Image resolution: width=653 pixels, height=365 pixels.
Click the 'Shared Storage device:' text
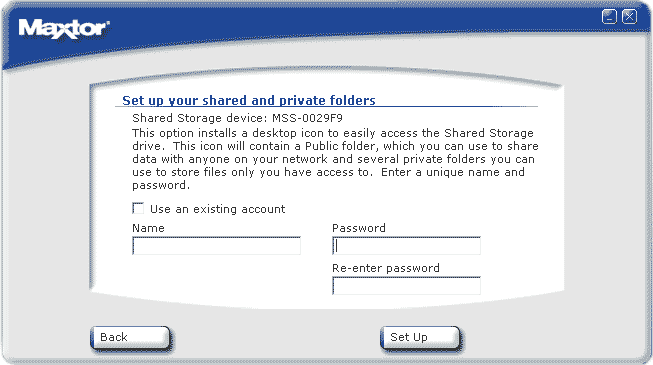(199, 118)
